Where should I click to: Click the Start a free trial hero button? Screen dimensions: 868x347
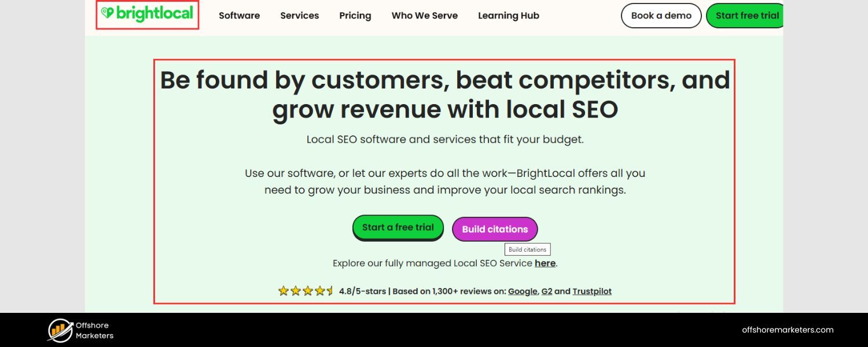click(398, 227)
